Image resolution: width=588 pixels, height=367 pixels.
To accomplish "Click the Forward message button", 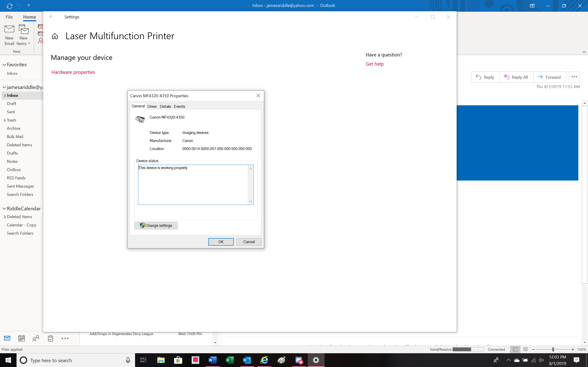I will click(x=549, y=77).
